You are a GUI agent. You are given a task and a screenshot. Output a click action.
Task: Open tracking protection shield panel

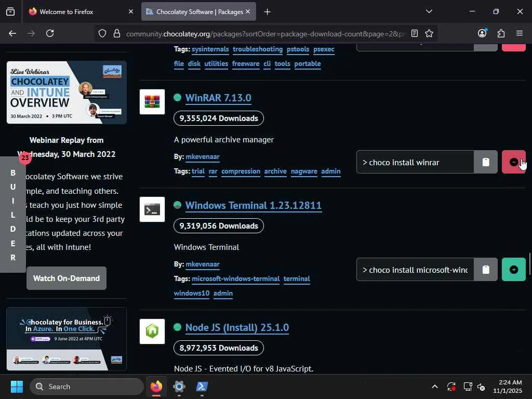[102, 33]
